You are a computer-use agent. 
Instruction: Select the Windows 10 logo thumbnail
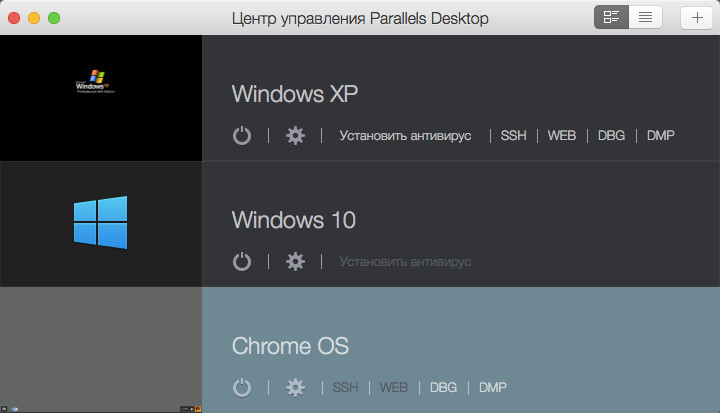tap(100, 223)
